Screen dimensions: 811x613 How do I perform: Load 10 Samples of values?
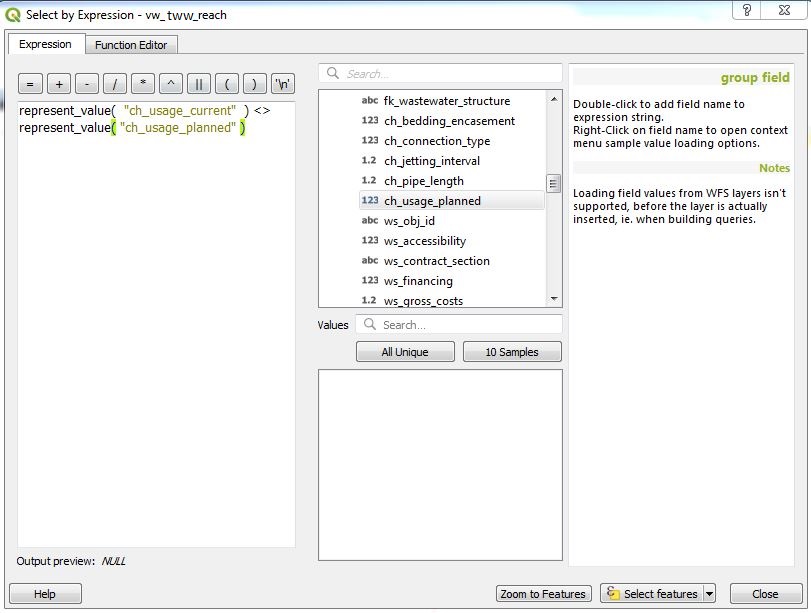click(512, 352)
